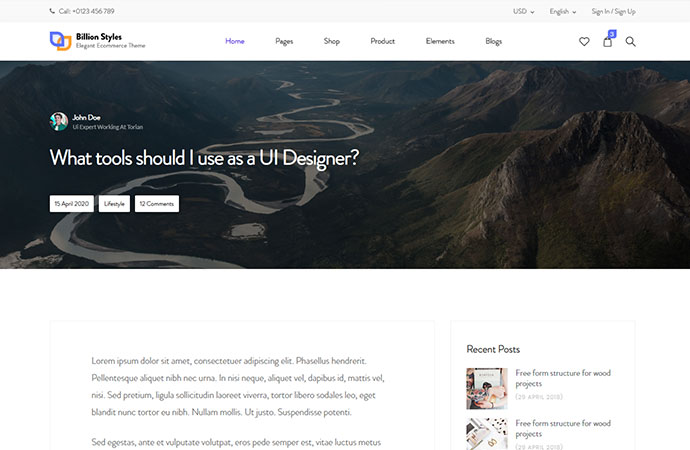This screenshot has height=450, width=690.
Task: Open the wishlist heart icon
Action: (584, 42)
